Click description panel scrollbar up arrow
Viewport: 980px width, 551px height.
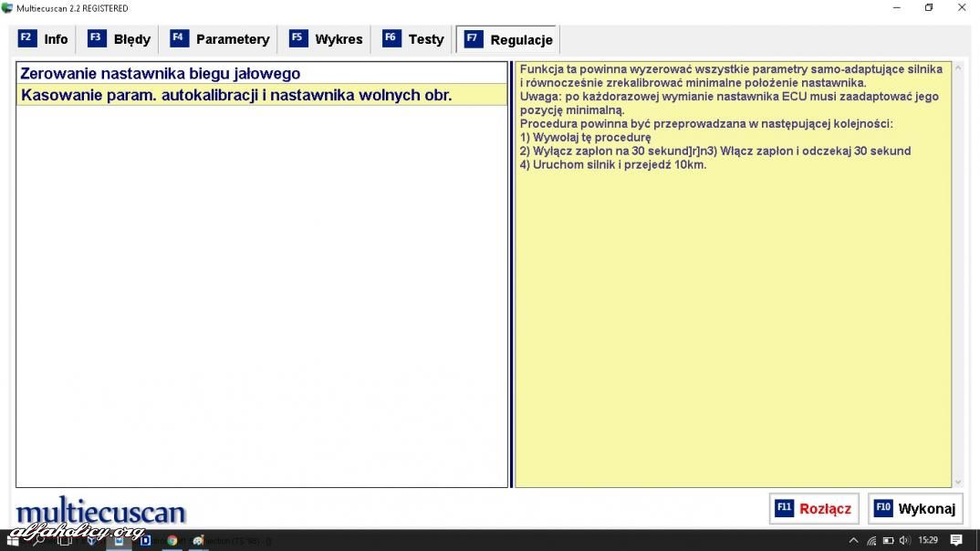coord(958,68)
